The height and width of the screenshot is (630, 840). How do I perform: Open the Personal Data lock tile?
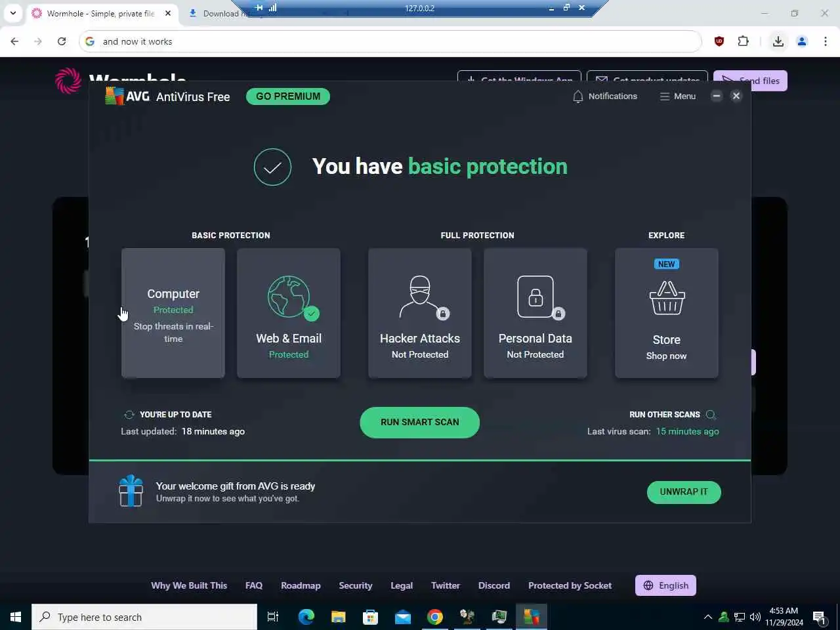coord(535,313)
